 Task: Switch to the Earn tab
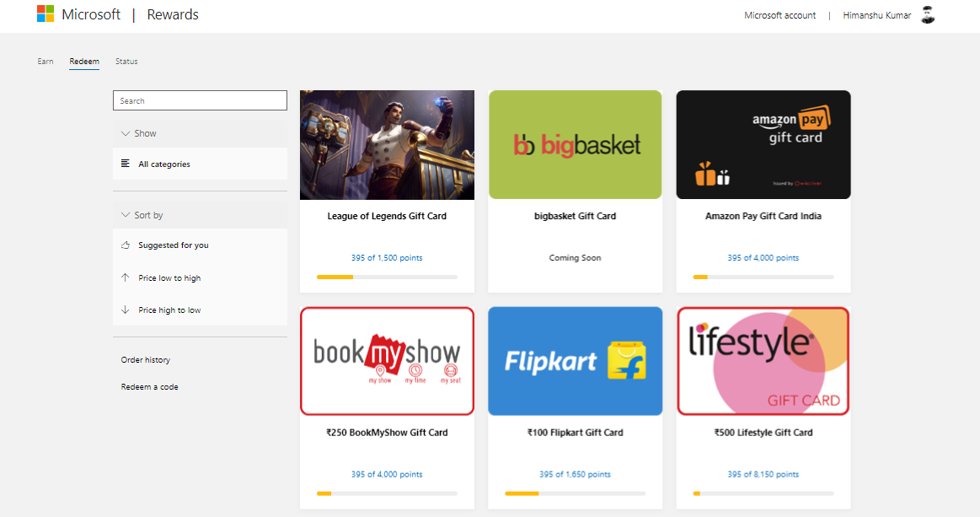pos(45,61)
